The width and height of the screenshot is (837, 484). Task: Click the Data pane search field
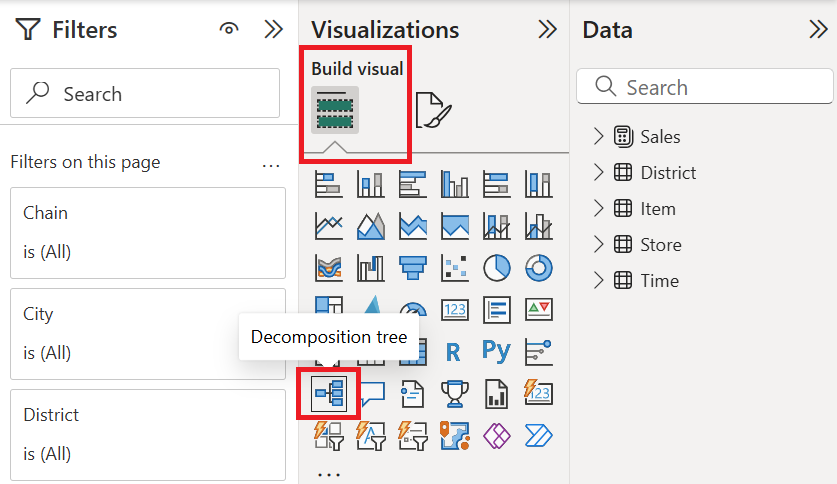(705, 87)
